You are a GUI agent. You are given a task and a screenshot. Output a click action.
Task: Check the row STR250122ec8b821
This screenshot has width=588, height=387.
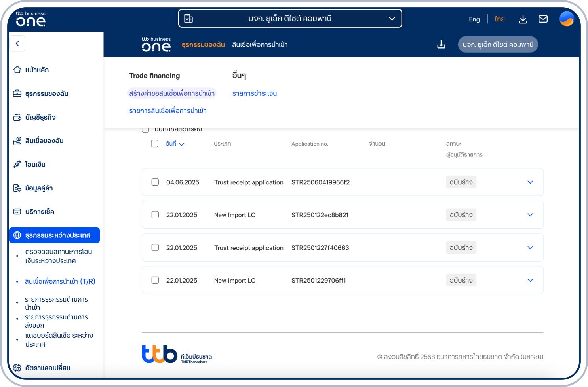pyautogui.click(x=155, y=215)
